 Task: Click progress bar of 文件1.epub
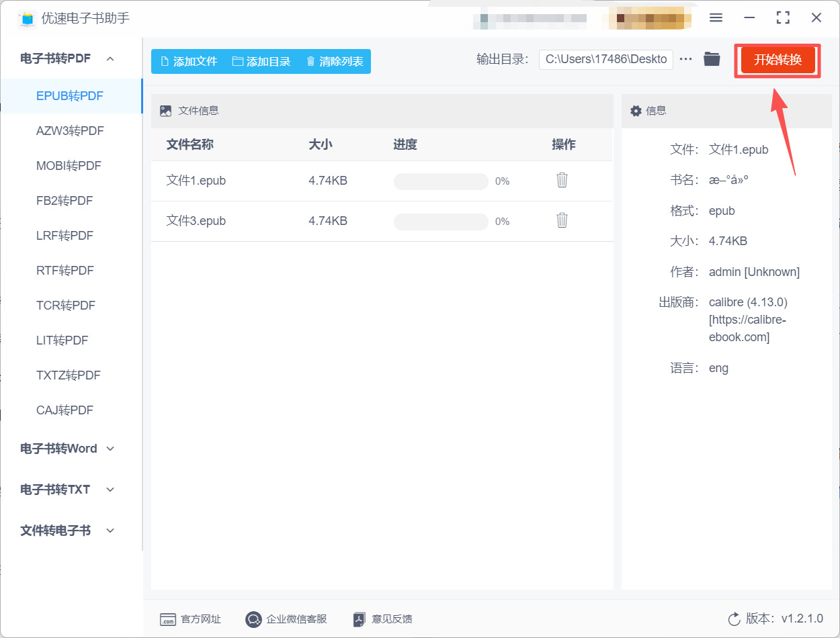(441, 181)
